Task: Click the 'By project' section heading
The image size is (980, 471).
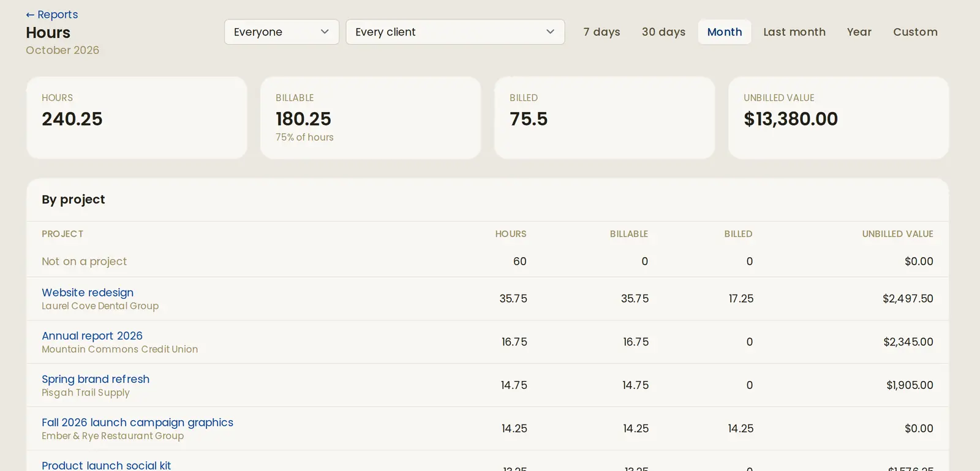Action: point(73,200)
